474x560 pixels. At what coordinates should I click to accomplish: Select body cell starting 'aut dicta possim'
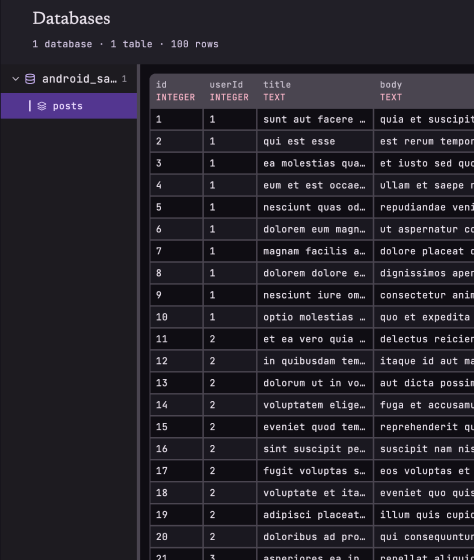pyautogui.click(x=424, y=383)
